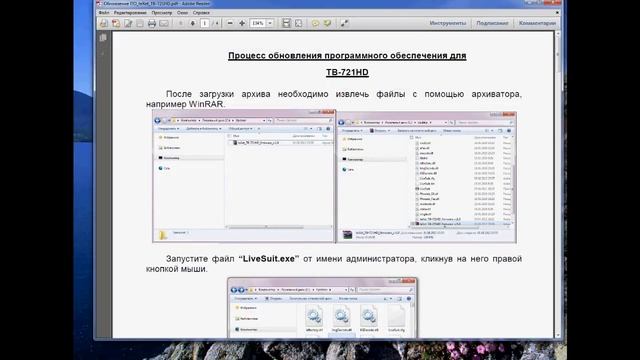The height and width of the screenshot is (360, 640).
Task: Click the fit full page icon
Action: point(298,24)
